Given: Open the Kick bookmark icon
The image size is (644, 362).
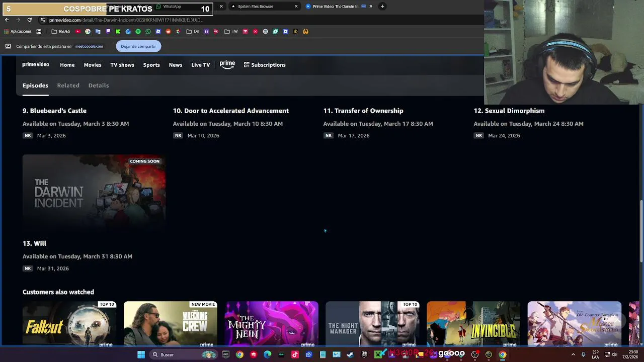Looking at the screenshot, I should tap(118, 31).
